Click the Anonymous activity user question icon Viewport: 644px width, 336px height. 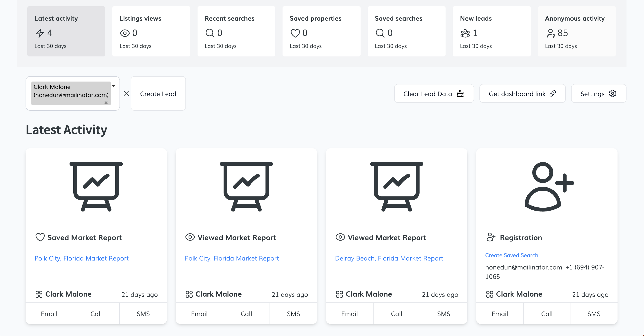click(551, 33)
